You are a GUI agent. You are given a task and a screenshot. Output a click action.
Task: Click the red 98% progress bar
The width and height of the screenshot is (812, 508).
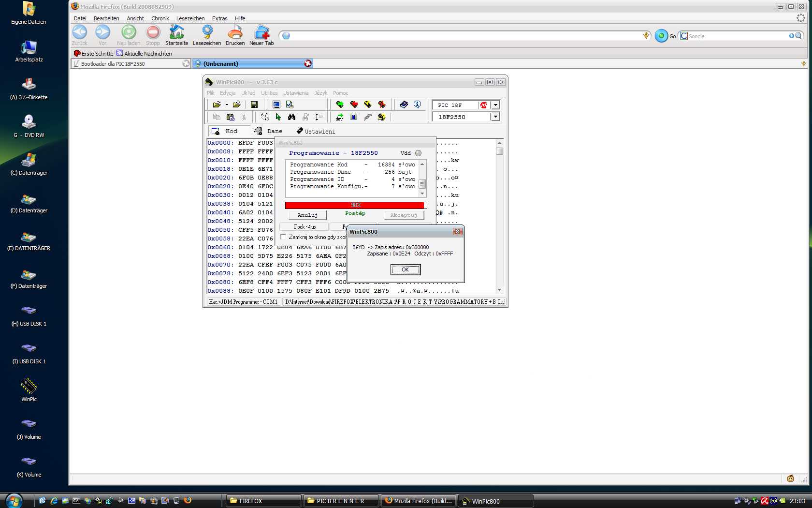point(356,205)
